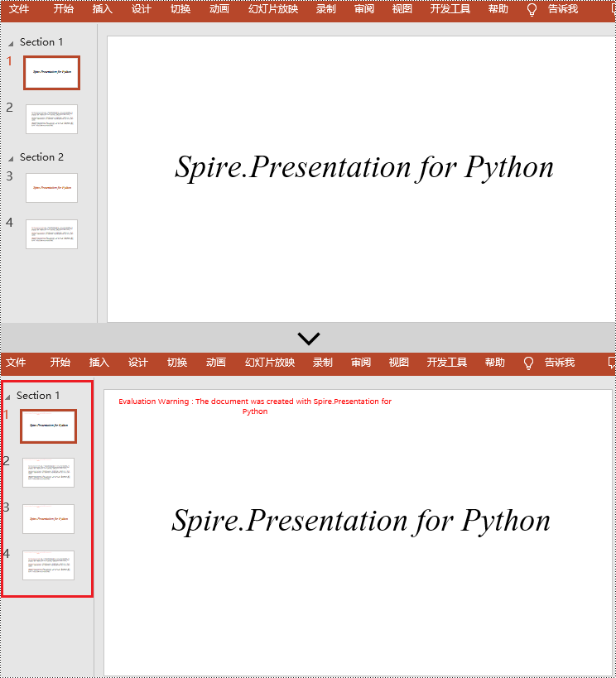Image resolution: width=616 pixels, height=678 pixels.
Task: Select slide 2 thumbnail in bottom window
Action: coord(48,473)
